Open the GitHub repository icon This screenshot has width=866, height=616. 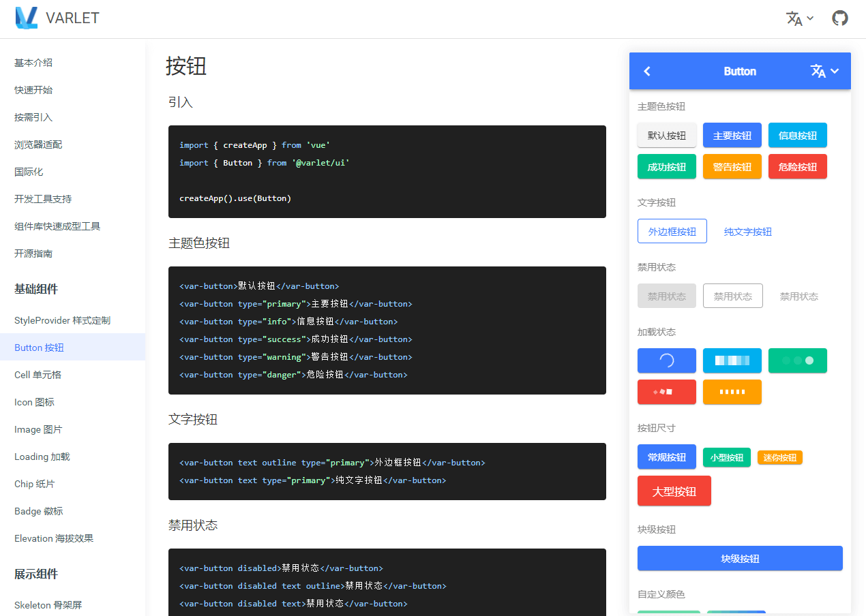point(840,18)
